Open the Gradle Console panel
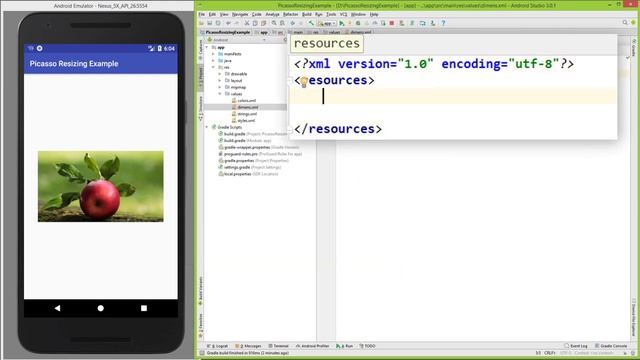 [611, 346]
